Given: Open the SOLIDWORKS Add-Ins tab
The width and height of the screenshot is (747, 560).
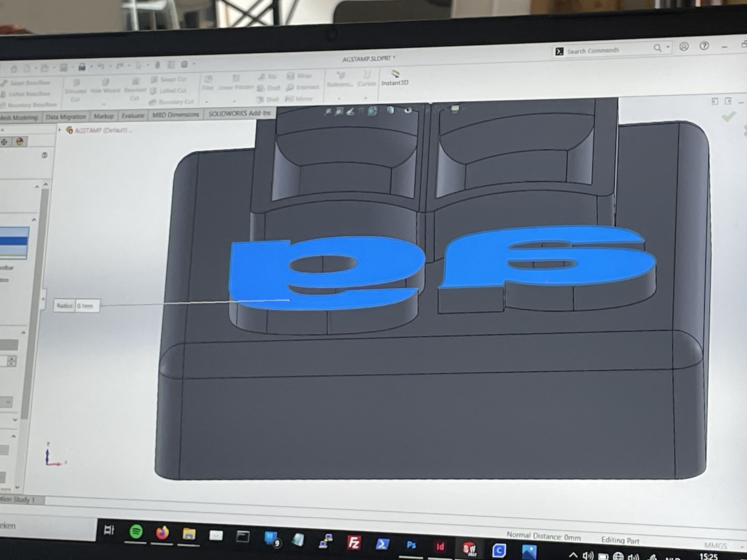Looking at the screenshot, I should click(239, 113).
